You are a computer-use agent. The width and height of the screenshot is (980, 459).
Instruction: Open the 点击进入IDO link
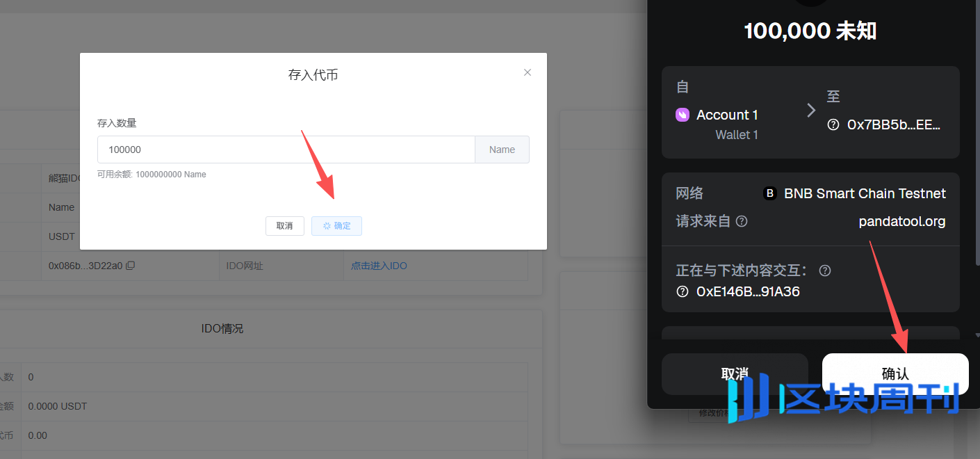coord(379,266)
